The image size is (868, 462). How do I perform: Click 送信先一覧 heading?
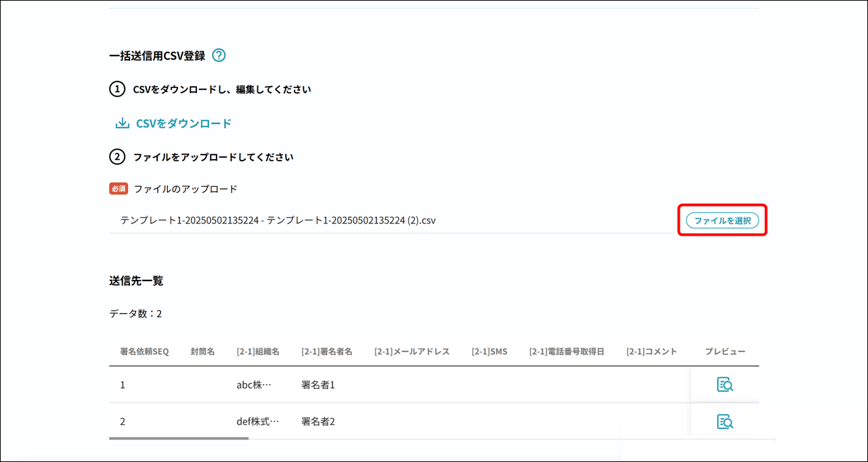(x=136, y=280)
